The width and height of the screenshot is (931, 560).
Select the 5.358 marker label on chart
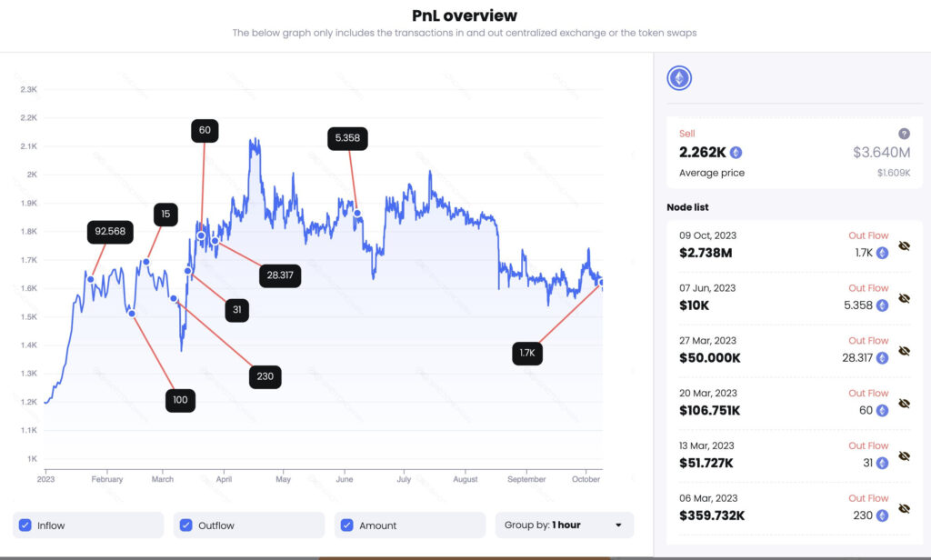coord(348,138)
